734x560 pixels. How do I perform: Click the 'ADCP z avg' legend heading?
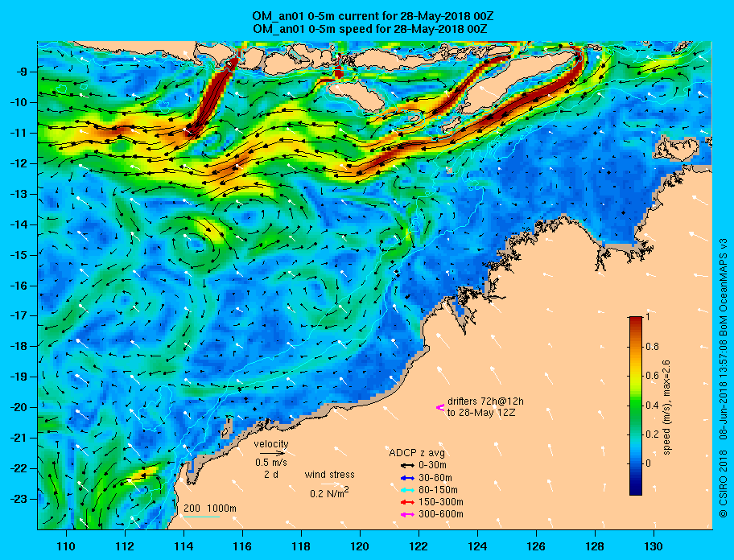pyautogui.click(x=417, y=453)
